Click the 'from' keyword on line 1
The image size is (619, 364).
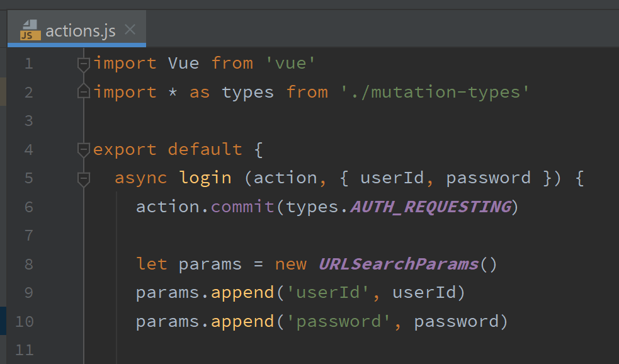click(x=232, y=63)
